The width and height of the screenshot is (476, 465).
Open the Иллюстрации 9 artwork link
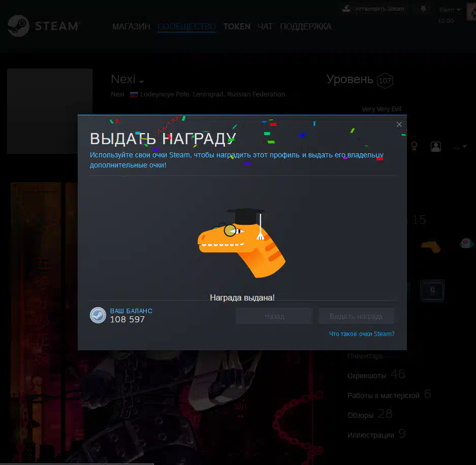point(376,434)
